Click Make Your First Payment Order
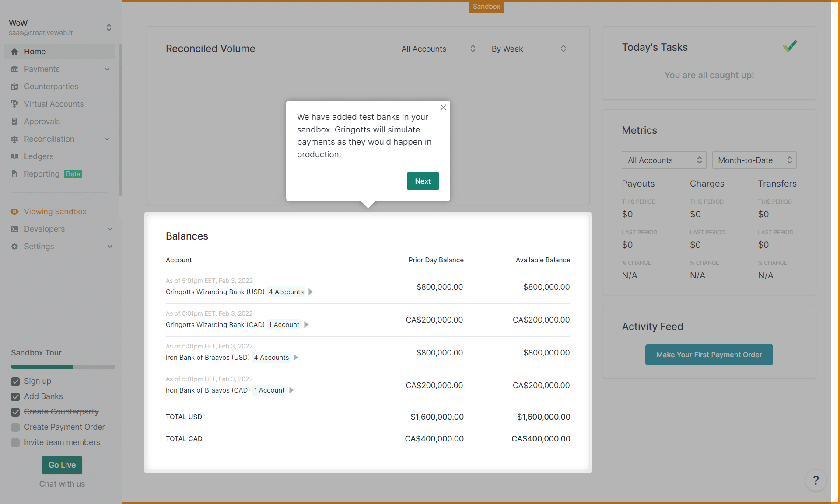Screen dimensions: 840x504 pos(709,355)
